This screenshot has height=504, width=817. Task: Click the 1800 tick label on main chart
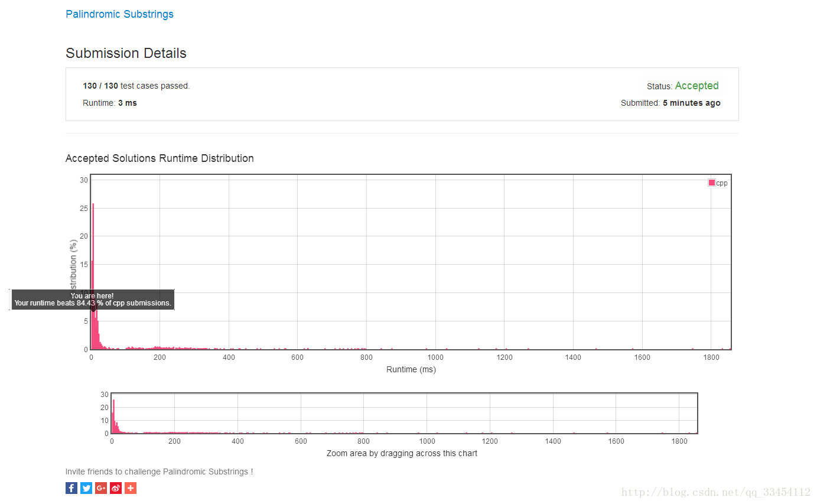click(x=711, y=357)
